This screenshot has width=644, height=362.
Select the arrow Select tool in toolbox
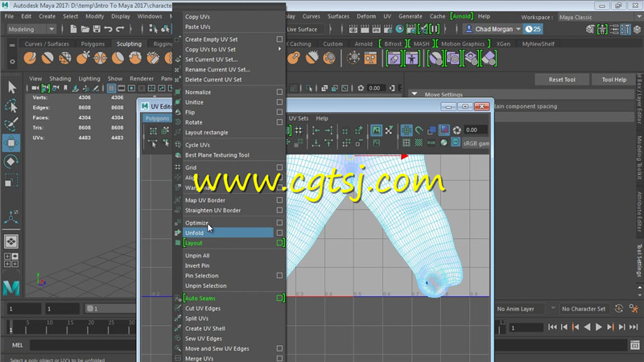(x=11, y=87)
